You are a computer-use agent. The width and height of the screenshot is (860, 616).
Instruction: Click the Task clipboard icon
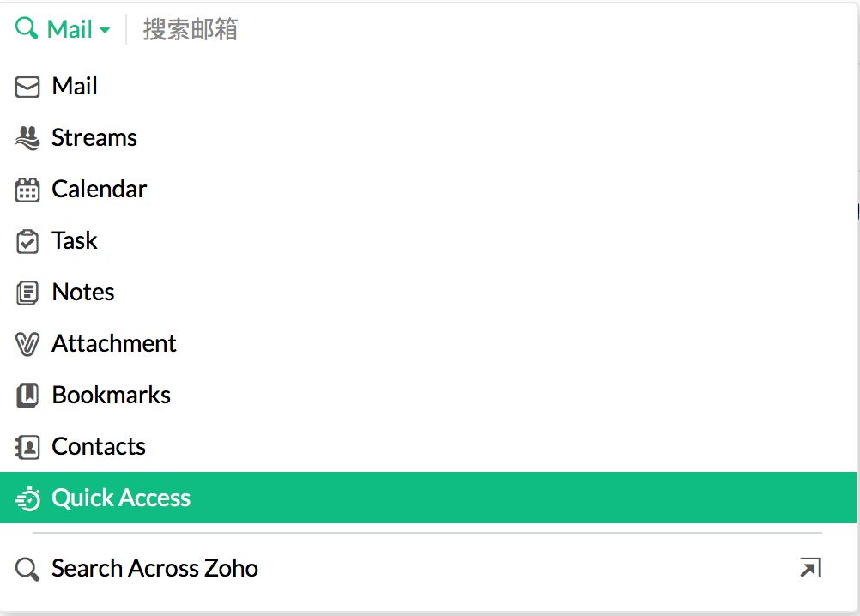27,241
